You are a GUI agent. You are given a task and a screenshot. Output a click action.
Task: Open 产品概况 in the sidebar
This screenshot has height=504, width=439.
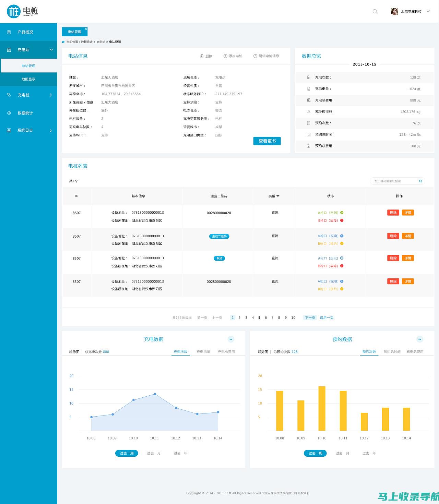tap(28, 32)
